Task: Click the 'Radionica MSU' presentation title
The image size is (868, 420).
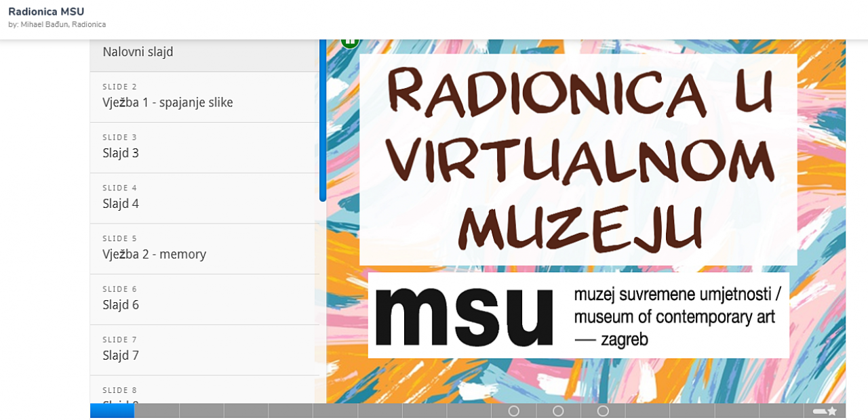Action: point(46,12)
